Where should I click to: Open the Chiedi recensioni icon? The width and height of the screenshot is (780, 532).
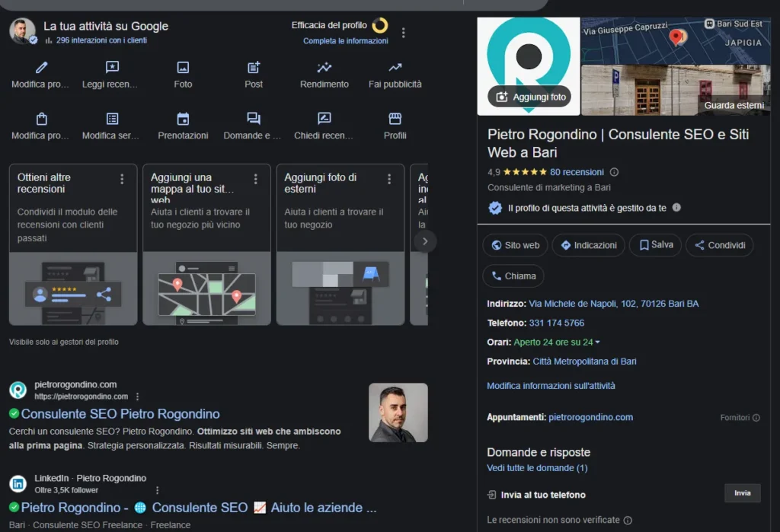point(323,120)
